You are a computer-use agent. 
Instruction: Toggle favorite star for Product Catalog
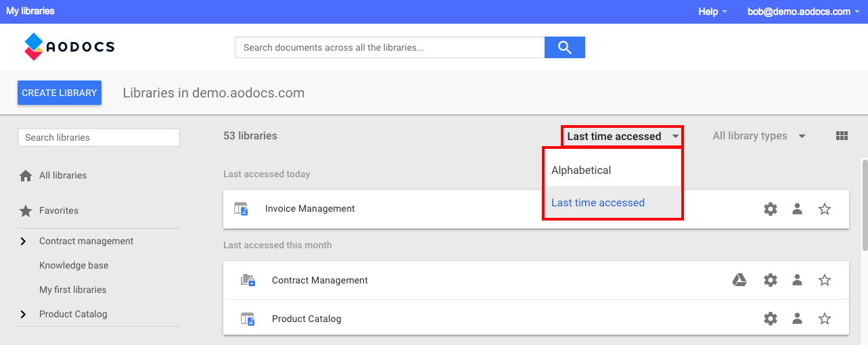click(825, 319)
